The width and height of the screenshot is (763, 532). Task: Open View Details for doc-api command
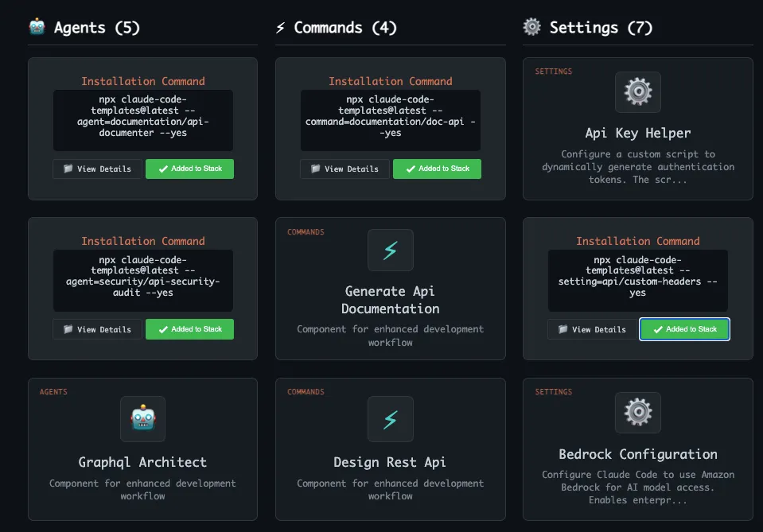click(345, 169)
